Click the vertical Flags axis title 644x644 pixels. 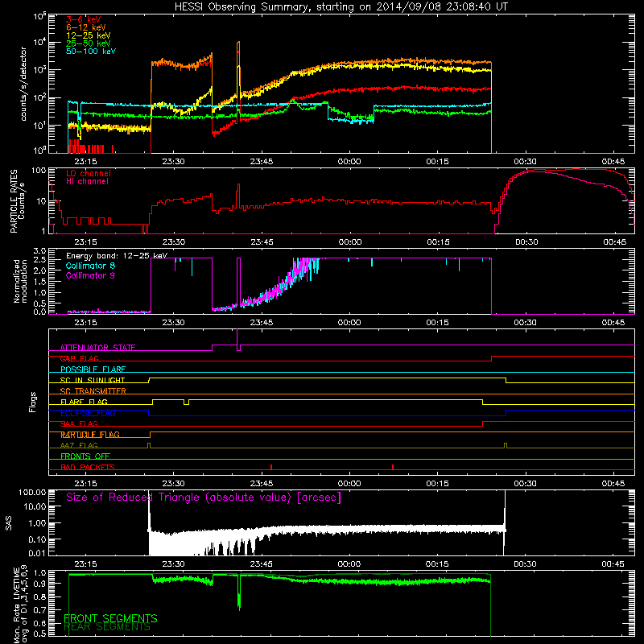[x=33, y=402]
